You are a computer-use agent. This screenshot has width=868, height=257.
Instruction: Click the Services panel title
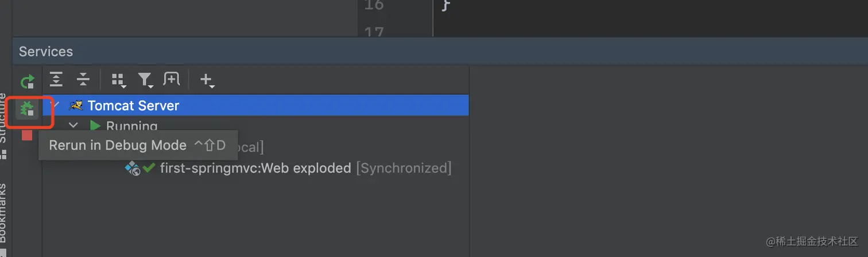coord(46,52)
